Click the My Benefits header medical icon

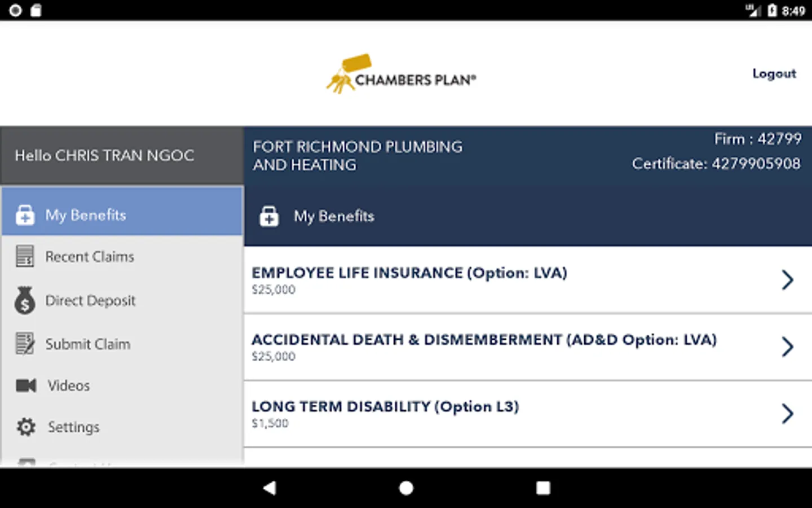tap(269, 216)
